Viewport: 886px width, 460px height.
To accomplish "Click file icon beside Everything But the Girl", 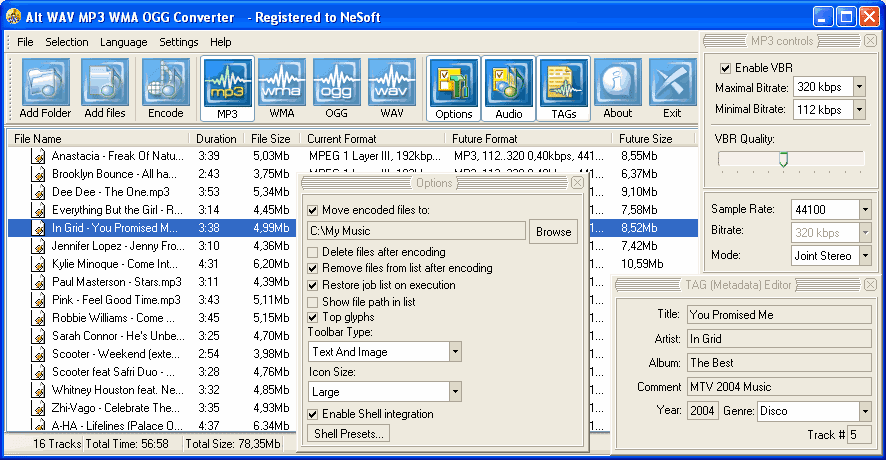I will (x=38, y=211).
